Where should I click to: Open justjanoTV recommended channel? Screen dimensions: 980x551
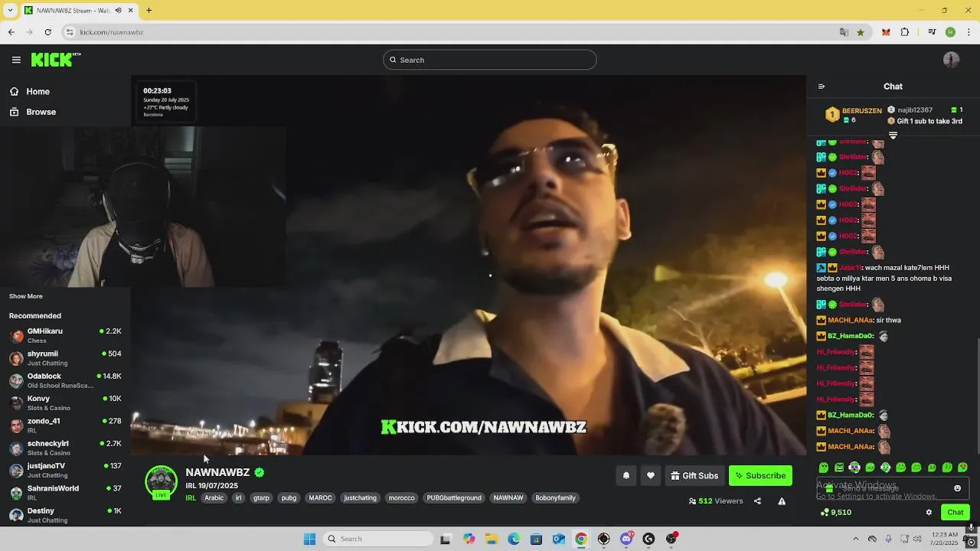[x=65, y=470]
